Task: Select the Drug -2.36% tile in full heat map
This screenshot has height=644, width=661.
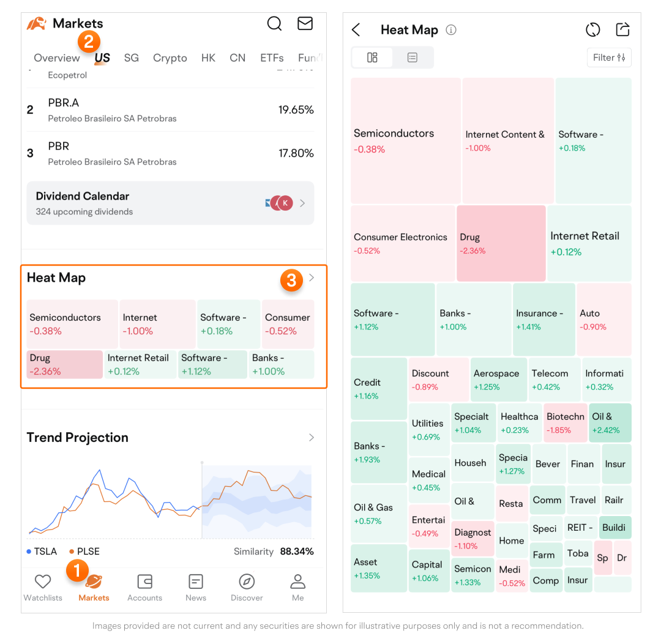Action: [501, 243]
